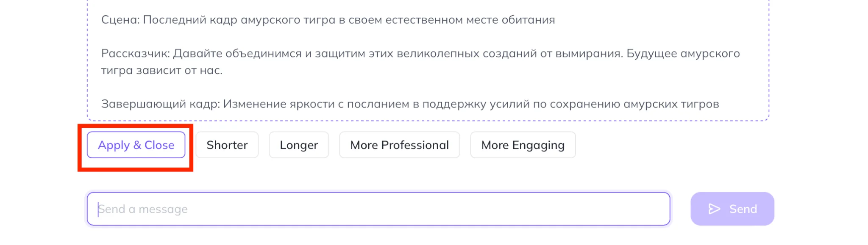
Task: Click the "Завершающий кадр:" label
Action: pos(160,104)
